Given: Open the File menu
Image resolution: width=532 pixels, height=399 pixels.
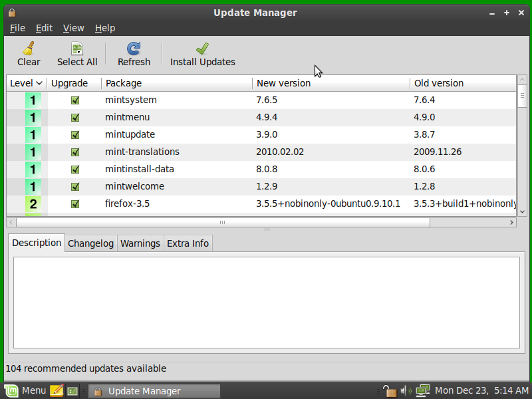Looking at the screenshot, I should point(17,28).
